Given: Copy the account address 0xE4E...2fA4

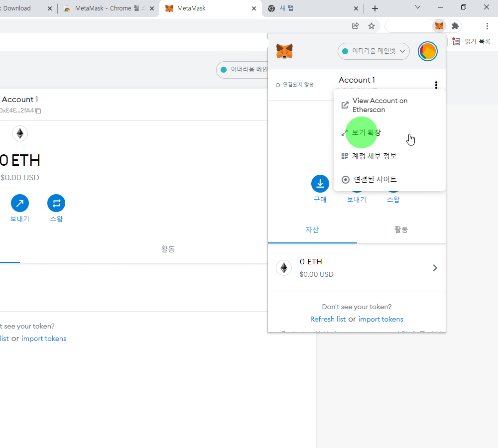Looking at the screenshot, I should click(38, 111).
